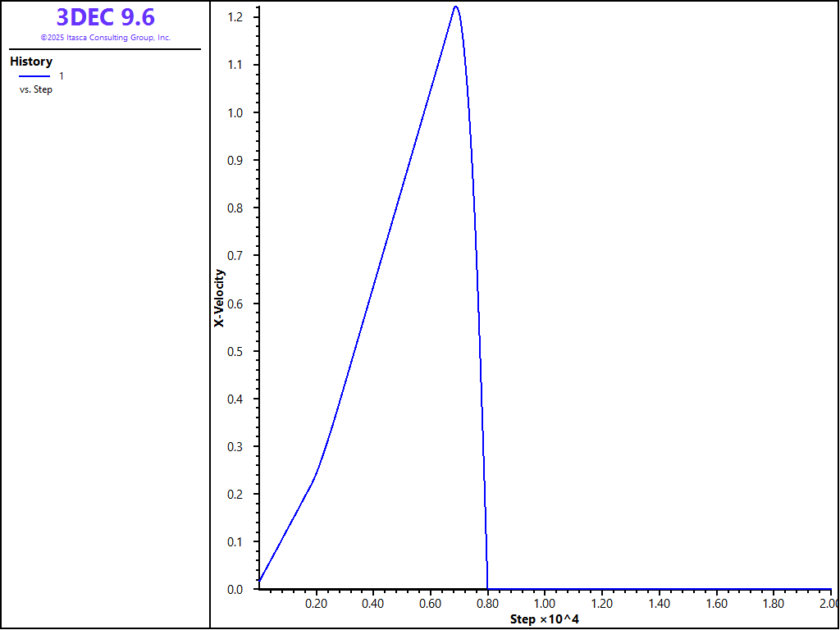
Task: Click the curve's base at step 0.80
Action: coord(488,588)
